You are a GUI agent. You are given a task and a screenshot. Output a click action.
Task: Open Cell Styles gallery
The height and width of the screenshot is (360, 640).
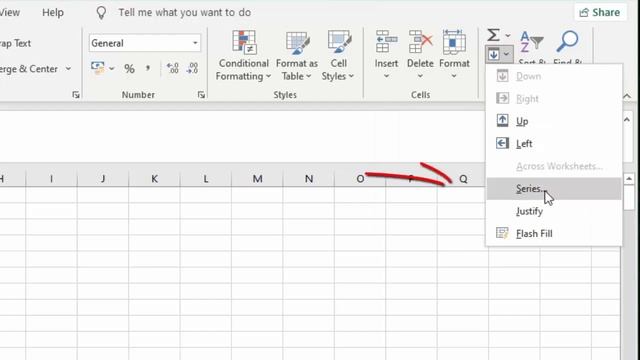click(x=338, y=56)
